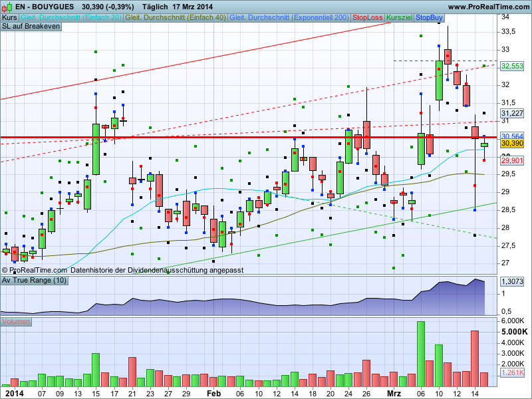Click the tall red volume bar on 14 Mrz
Image resolution: width=532 pixels, height=399 pixels.
(x=475, y=358)
